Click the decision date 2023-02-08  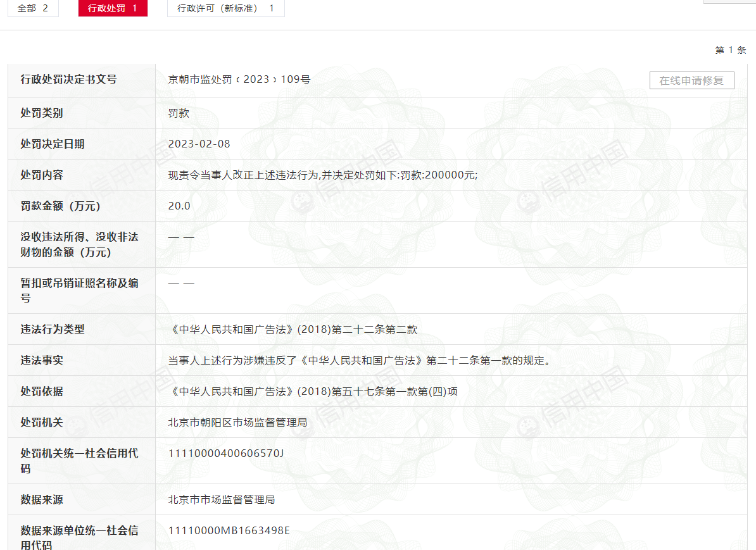point(199,144)
